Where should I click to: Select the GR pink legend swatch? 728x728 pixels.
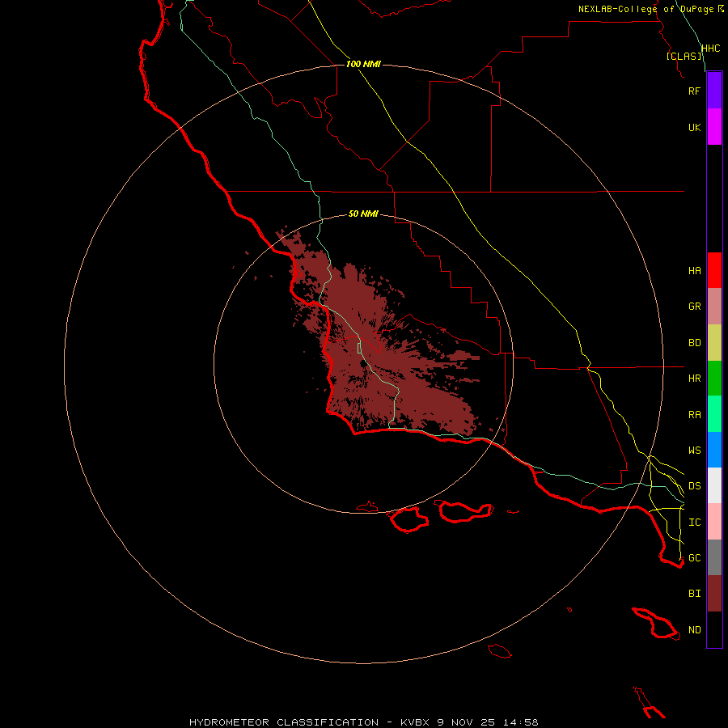coord(714,307)
